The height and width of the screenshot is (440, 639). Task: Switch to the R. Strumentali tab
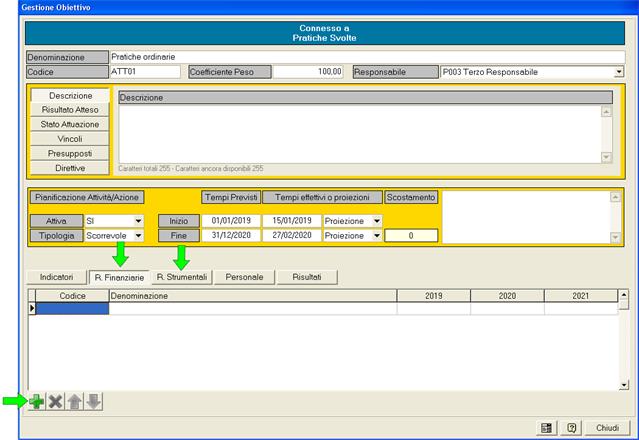pyautogui.click(x=181, y=276)
